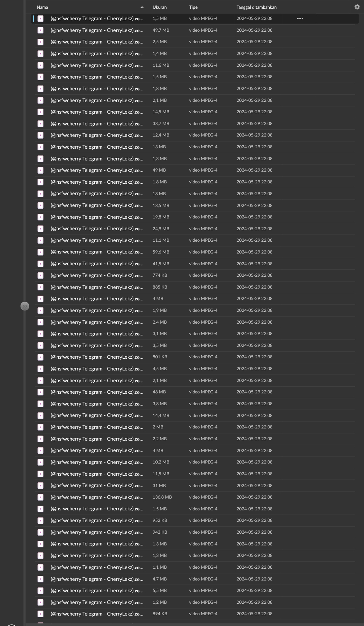Sort by Tanggal ditambahkan column header
The image size is (364, 626).
pos(256,7)
